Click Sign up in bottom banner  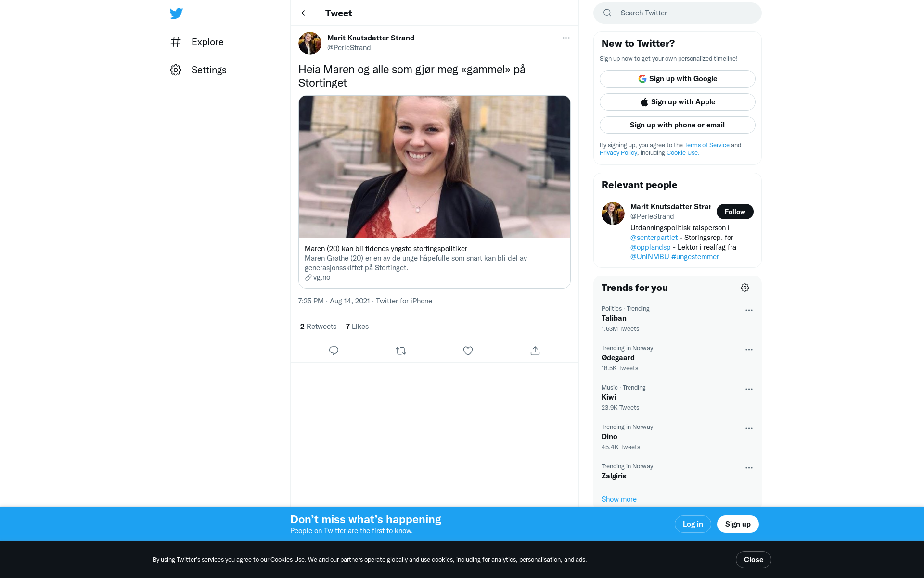[x=738, y=524]
